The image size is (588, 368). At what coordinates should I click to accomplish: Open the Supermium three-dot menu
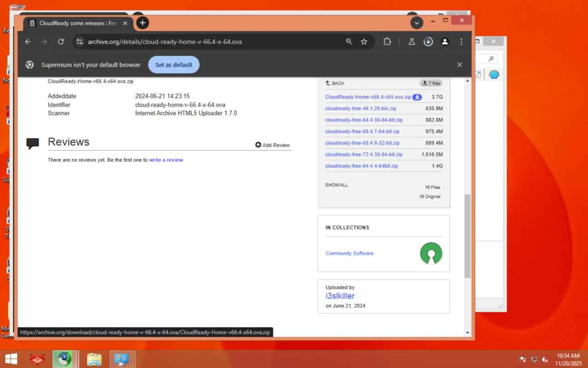pos(461,42)
